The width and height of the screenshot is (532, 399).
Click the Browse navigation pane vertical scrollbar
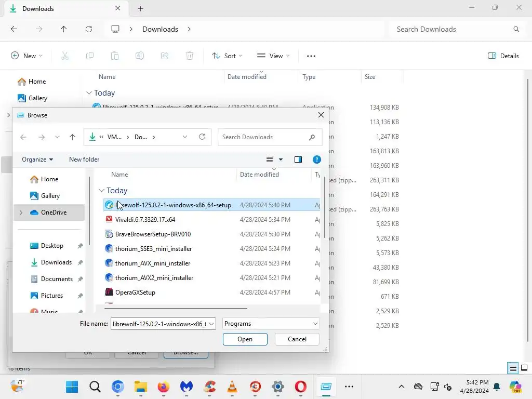click(x=89, y=210)
